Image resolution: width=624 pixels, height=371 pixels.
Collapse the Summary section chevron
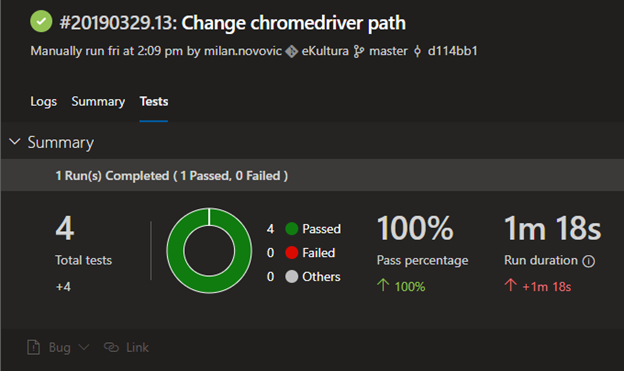click(x=15, y=142)
